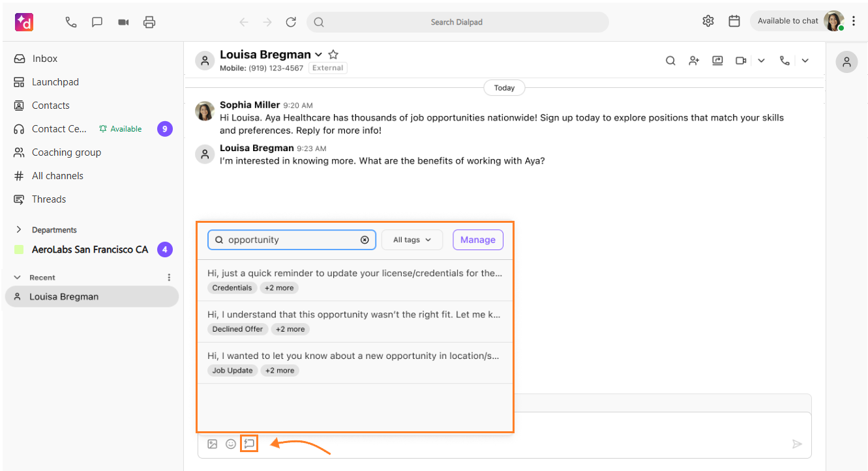Viewport: 868px width, 471px height.
Task: Expand phone call options chevron
Action: pyautogui.click(x=805, y=61)
